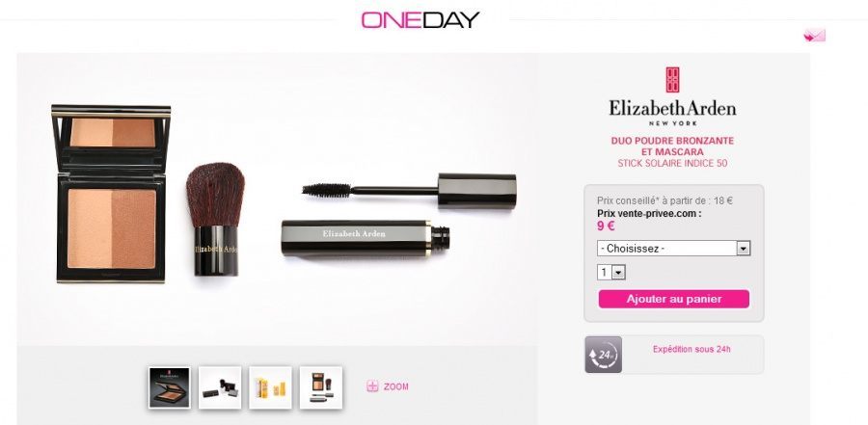Select the first bronzer compact thumbnail
Image resolution: width=868 pixels, height=425 pixels.
pos(170,388)
